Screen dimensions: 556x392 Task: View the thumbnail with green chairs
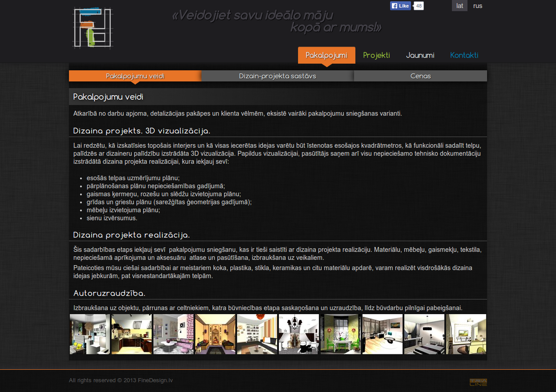(341, 334)
